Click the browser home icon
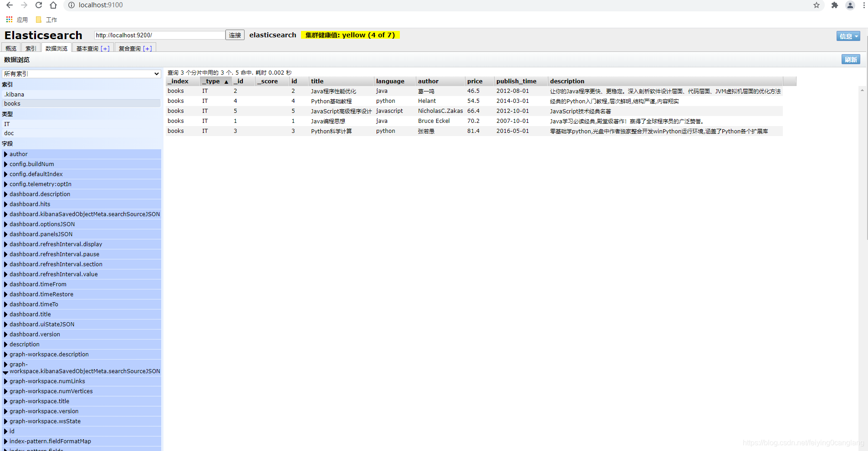This screenshot has height=451, width=868. point(53,5)
